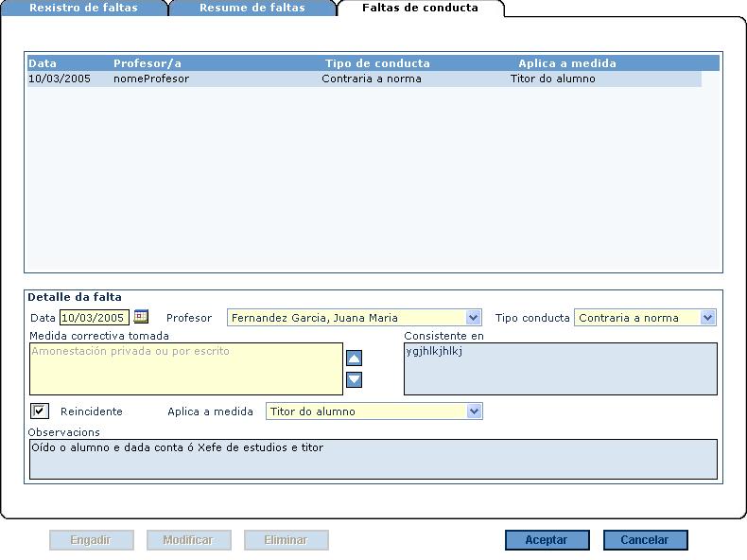Screen dimensions: 747x560
Task: Click the Modificar button
Action: click(188, 540)
